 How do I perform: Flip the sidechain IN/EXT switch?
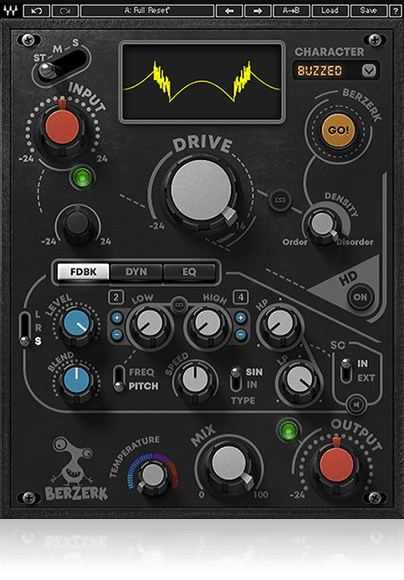pos(346,370)
